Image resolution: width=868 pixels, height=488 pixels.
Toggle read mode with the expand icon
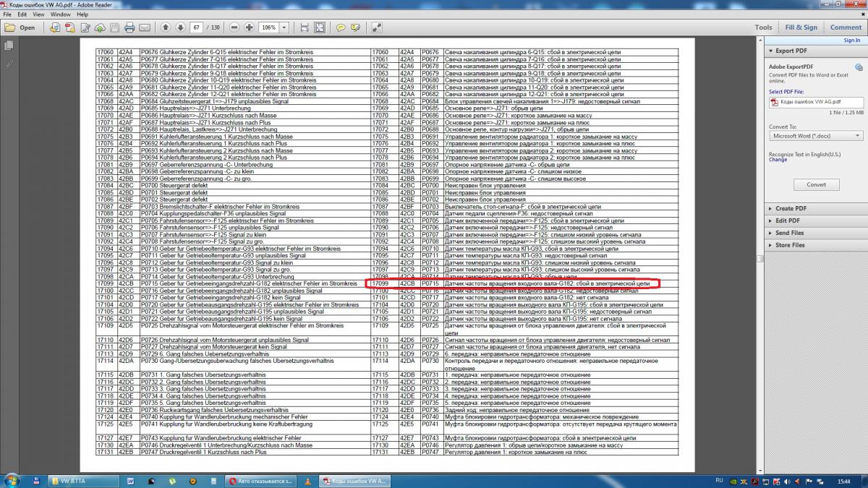377,27
